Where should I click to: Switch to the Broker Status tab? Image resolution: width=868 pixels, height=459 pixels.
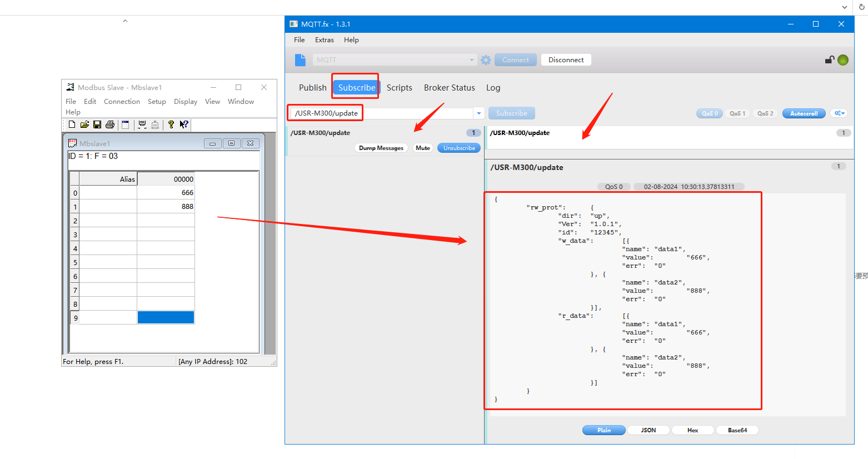[449, 88]
